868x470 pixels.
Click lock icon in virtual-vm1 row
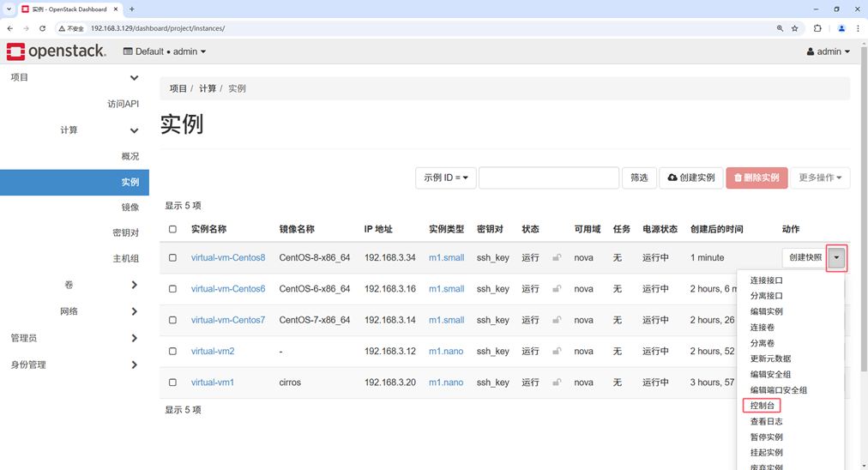pyautogui.click(x=557, y=382)
